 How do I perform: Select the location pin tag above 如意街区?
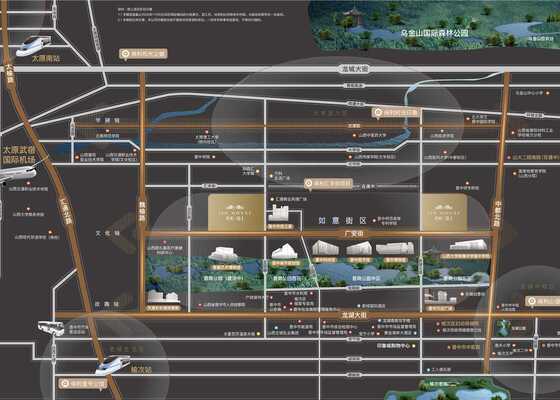pyautogui.click(x=329, y=184)
